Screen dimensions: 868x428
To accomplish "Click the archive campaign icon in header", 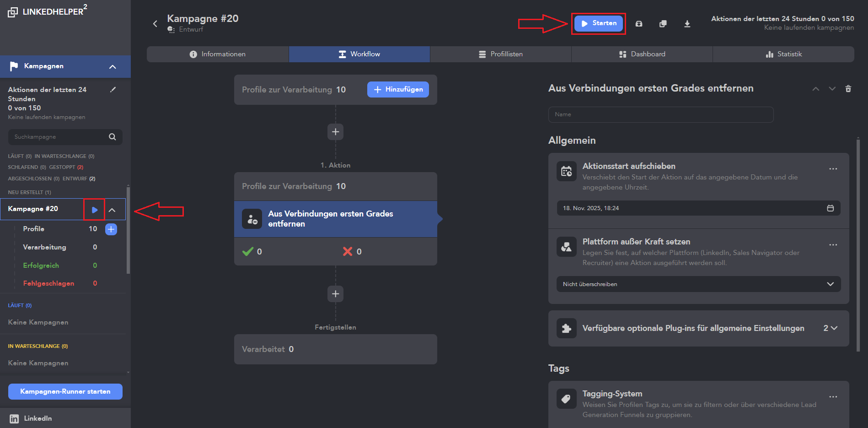I will 639,24.
